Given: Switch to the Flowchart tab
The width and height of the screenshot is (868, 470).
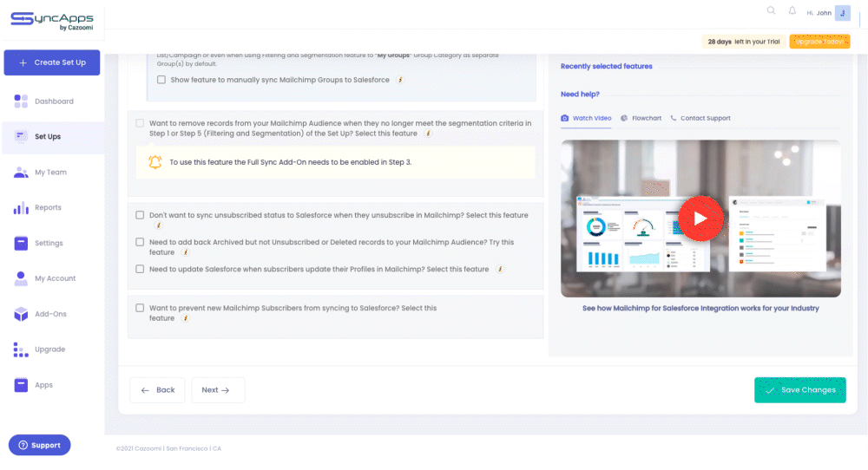Looking at the screenshot, I should (x=641, y=118).
